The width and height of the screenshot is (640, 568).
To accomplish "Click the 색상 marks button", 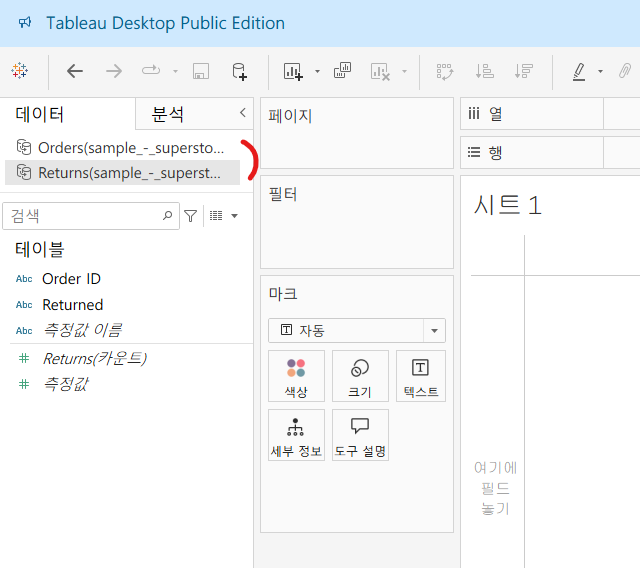I will pyautogui.click(x=296, y=376).
